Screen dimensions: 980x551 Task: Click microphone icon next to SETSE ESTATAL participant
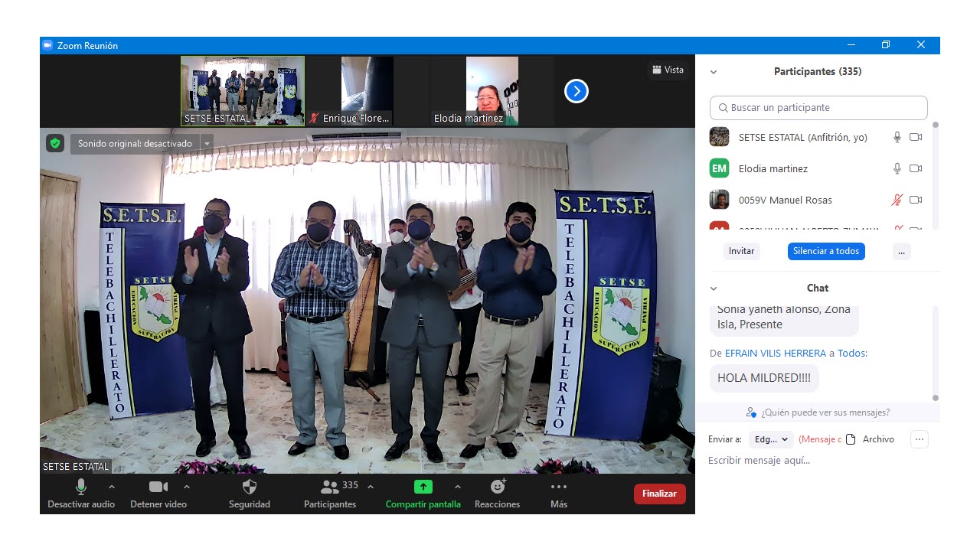897,137
